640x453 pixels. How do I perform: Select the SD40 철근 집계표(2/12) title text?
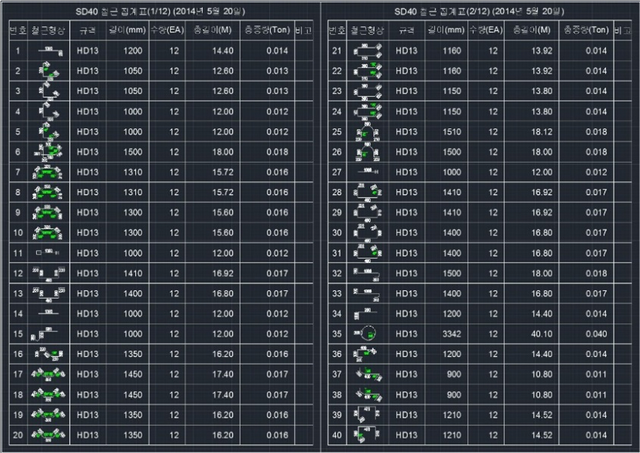[x=480, y=11]
